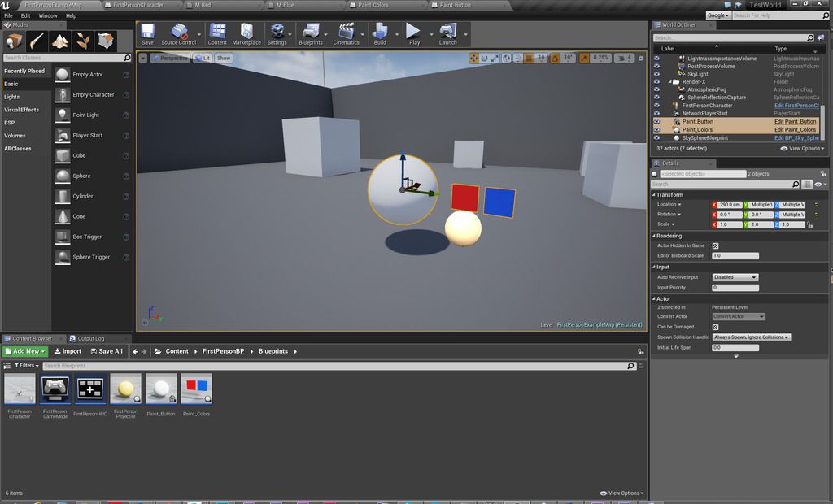Image resolution: width=833 pixels, height=504 pixels.
Task: Select Foliage mode plant icon
Action: tap(83, 41)
